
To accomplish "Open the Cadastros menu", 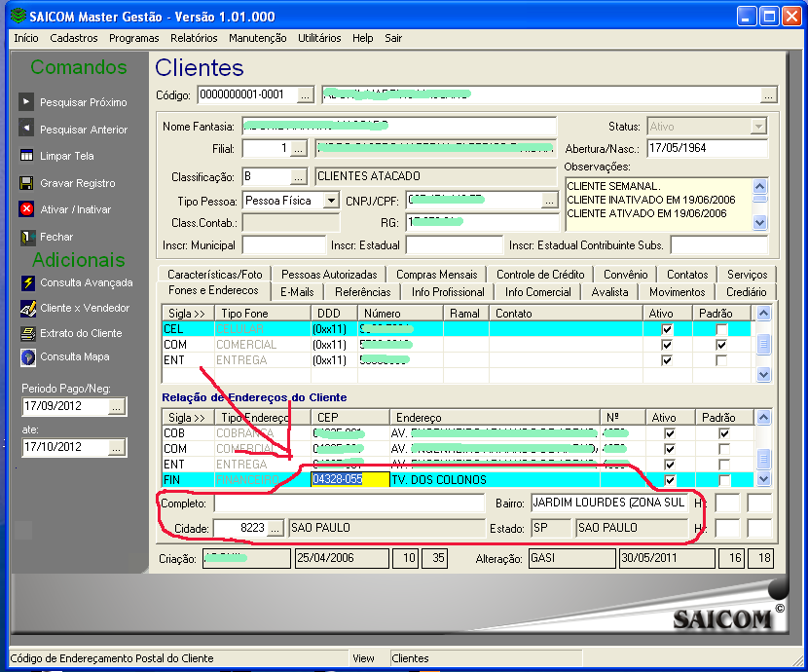I will [x=74, y=38].
